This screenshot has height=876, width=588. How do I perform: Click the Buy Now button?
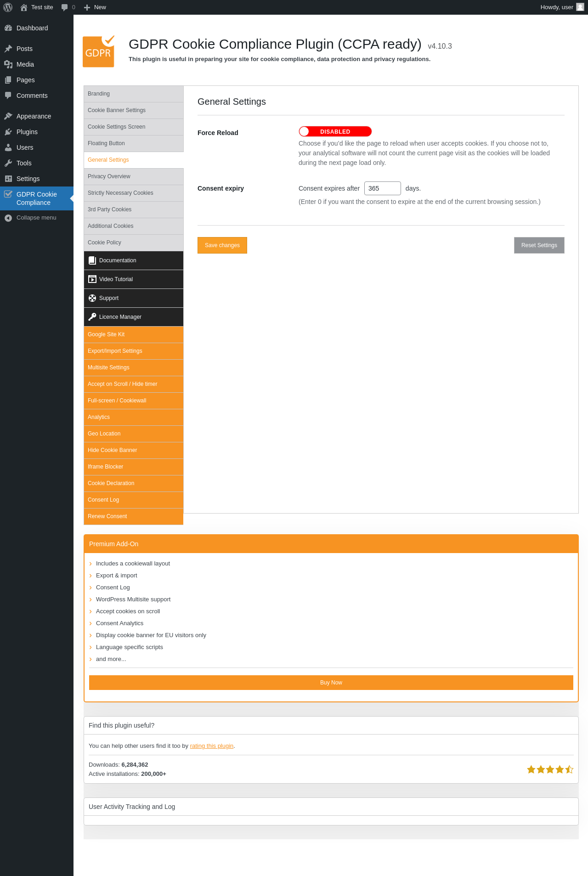pos(331,683)
